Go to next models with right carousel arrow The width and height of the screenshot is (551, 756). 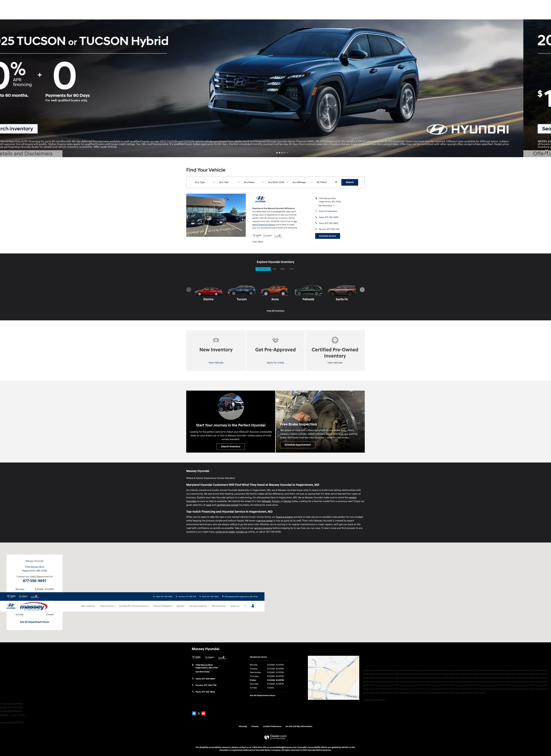click(362, 290)
